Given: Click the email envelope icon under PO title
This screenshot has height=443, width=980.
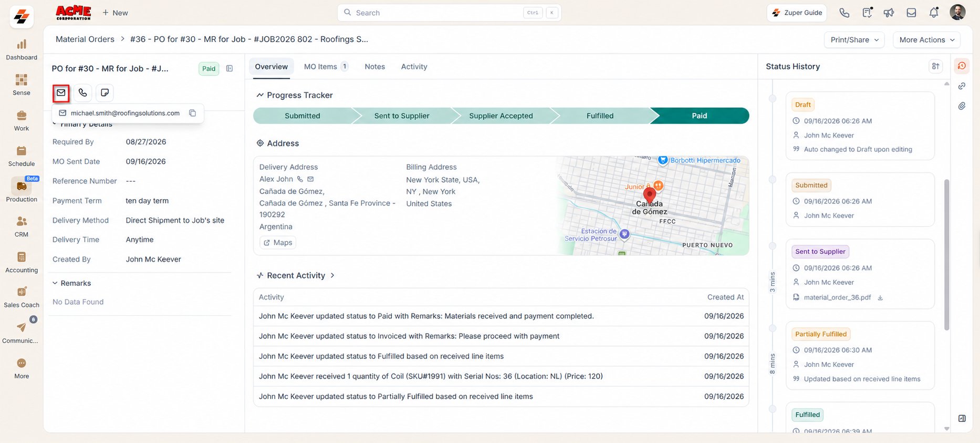Looking at the screenshot, I should pos(61,93).
